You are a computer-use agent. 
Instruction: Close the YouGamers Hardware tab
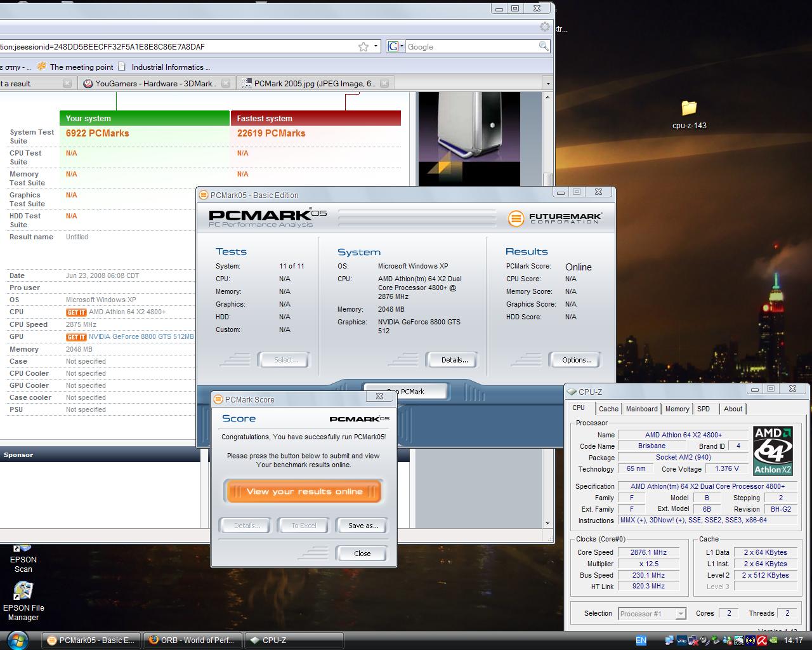coord(226,83)
